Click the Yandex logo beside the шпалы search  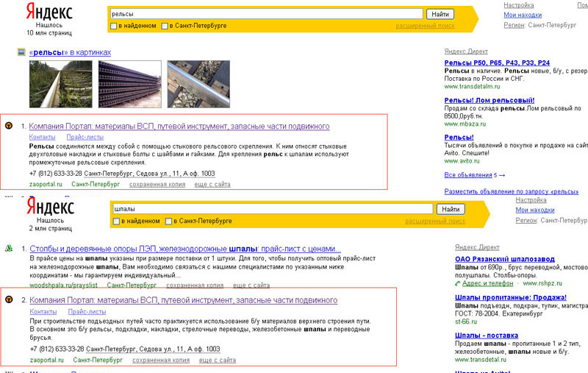click(49, 207)
